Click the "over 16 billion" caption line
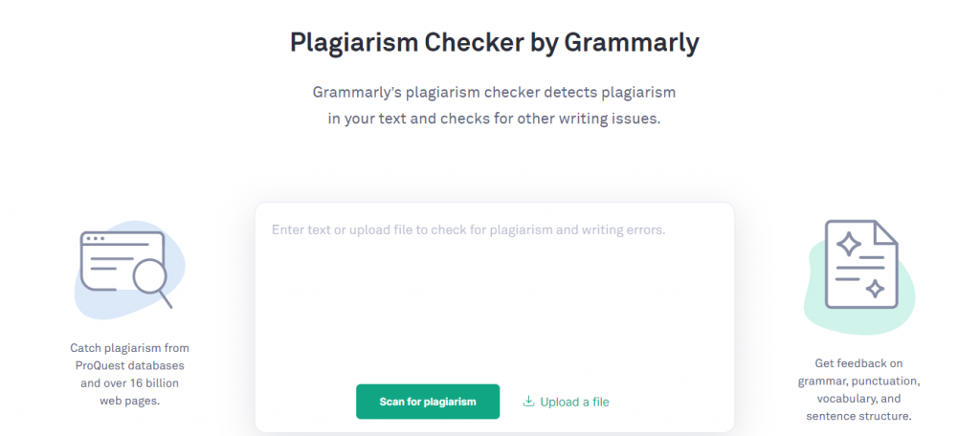Image resolution: width=980 pixels, height=436 pixels. pyautogui.click(x=129, y=383)
